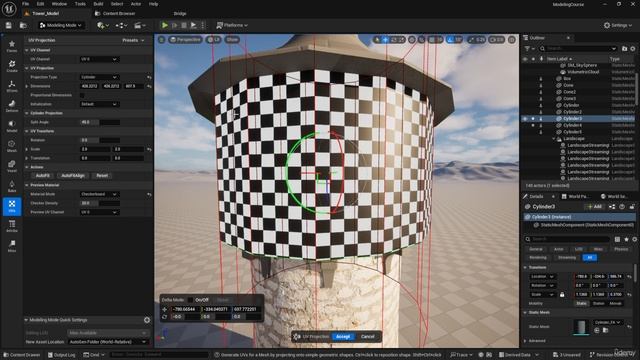Open the Deform tool category
Viewport: 640px width, 360px height.
point(12,106)
